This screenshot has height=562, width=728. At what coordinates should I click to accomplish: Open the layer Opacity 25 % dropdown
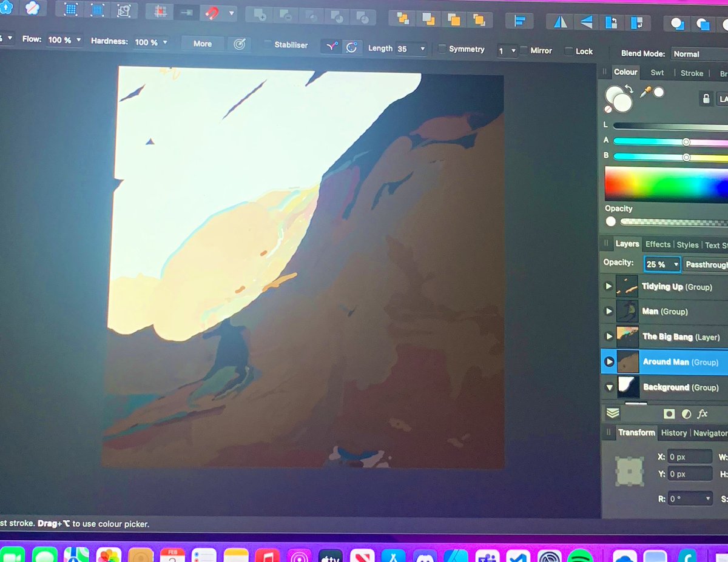[662, 264]
